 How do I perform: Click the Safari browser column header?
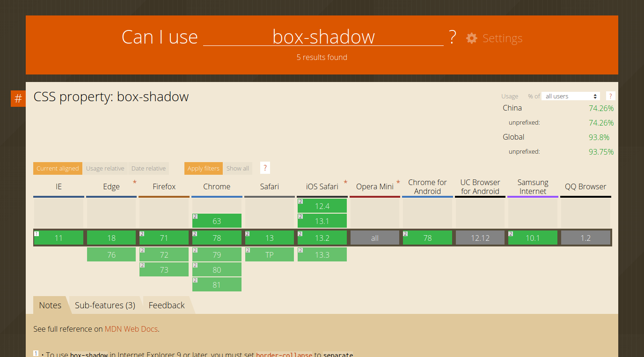click(x=270, y=186)
